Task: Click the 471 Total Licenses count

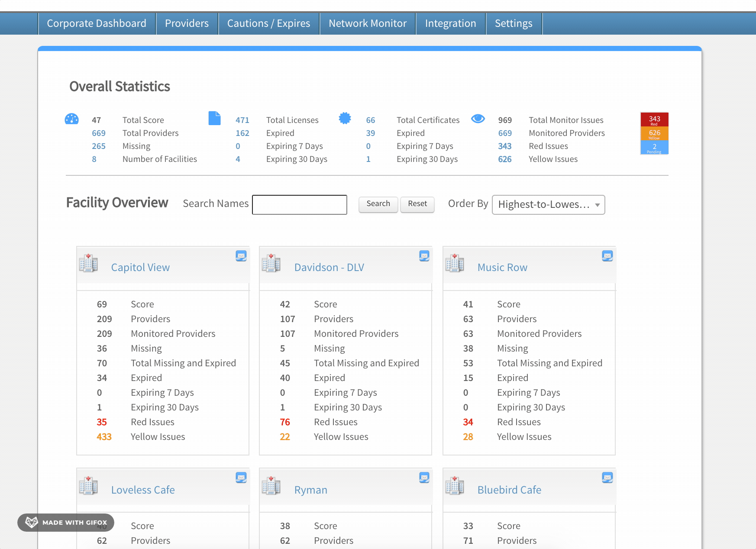Action: [242, 120]
